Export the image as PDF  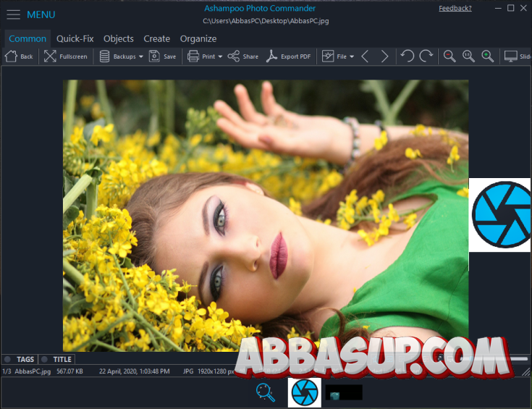[288, 56]
